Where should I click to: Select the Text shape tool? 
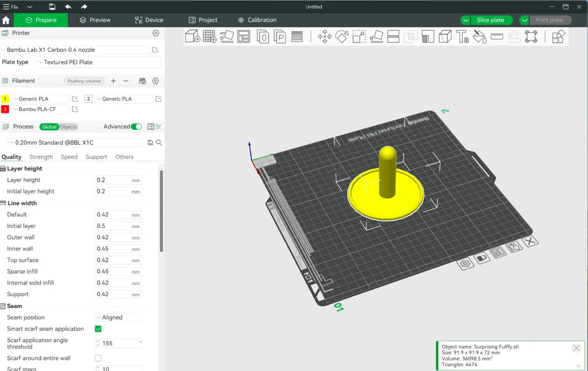coord(462,36)
